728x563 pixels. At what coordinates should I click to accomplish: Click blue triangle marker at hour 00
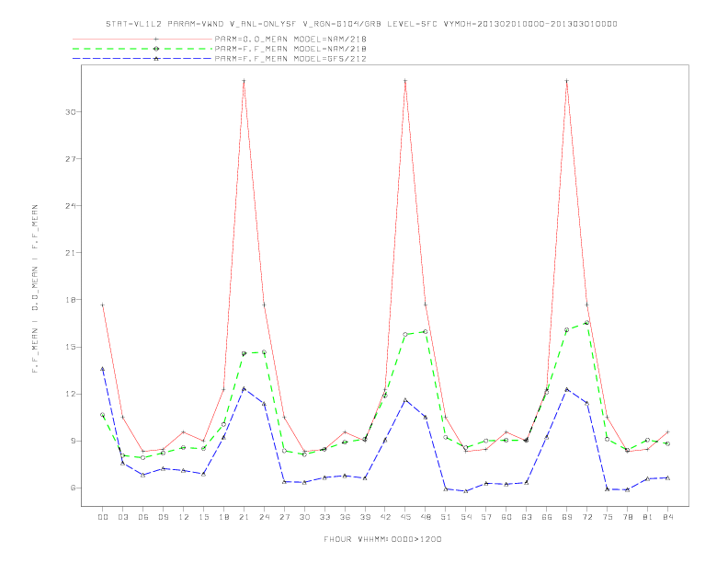coord(103,369)
